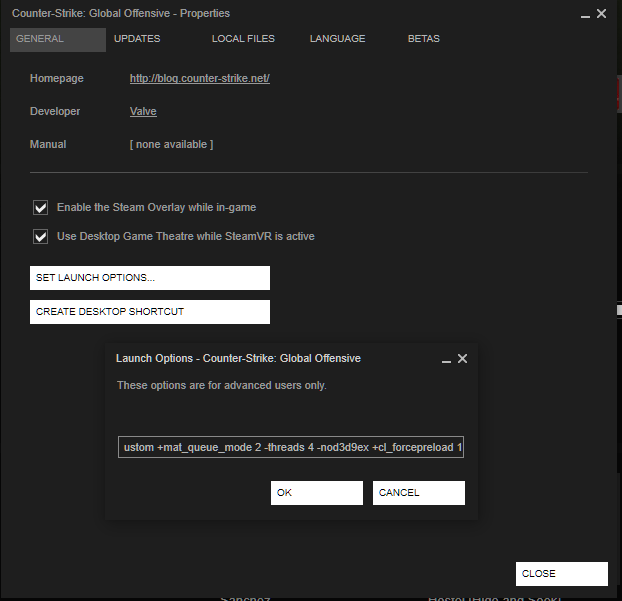
Task: Click the Homepage label
Action: (x=57, y=79)
